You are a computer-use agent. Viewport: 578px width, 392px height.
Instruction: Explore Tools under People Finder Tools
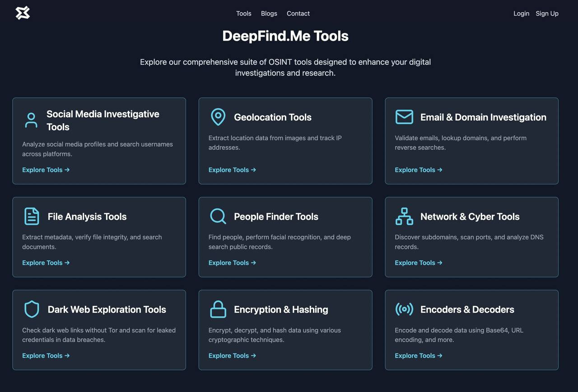[x=232, y=263]
